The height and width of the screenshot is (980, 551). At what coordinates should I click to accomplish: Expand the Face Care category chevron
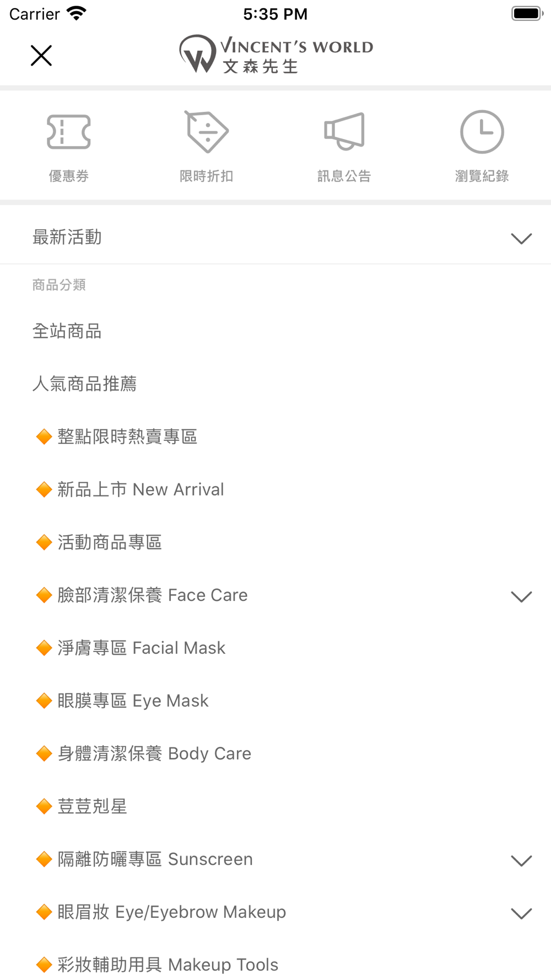[x=521, y=596]
